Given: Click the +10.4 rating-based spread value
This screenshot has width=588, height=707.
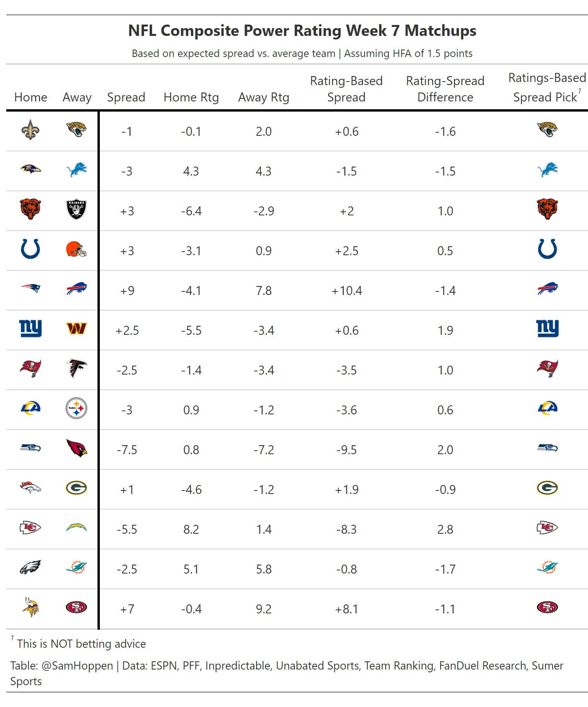Looking at the screenshot, I should (x=347, y=291).
